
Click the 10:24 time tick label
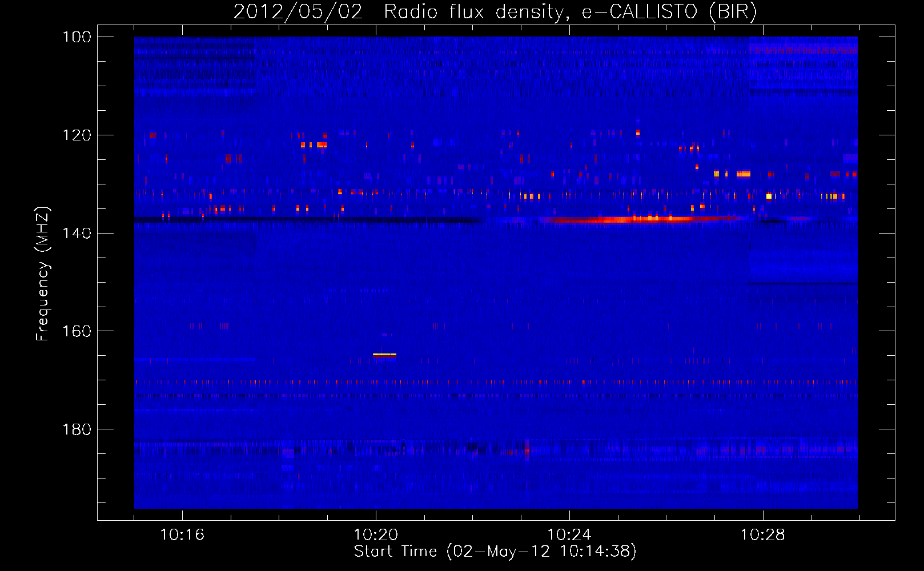pyautogui.click(x=569, y=535)
